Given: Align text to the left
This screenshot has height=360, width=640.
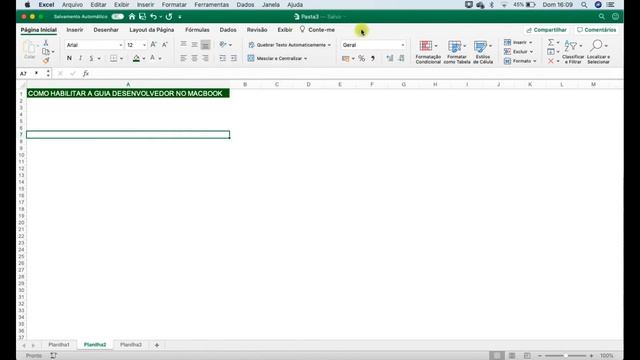Looking at the screenshot, I should (184, 58).
